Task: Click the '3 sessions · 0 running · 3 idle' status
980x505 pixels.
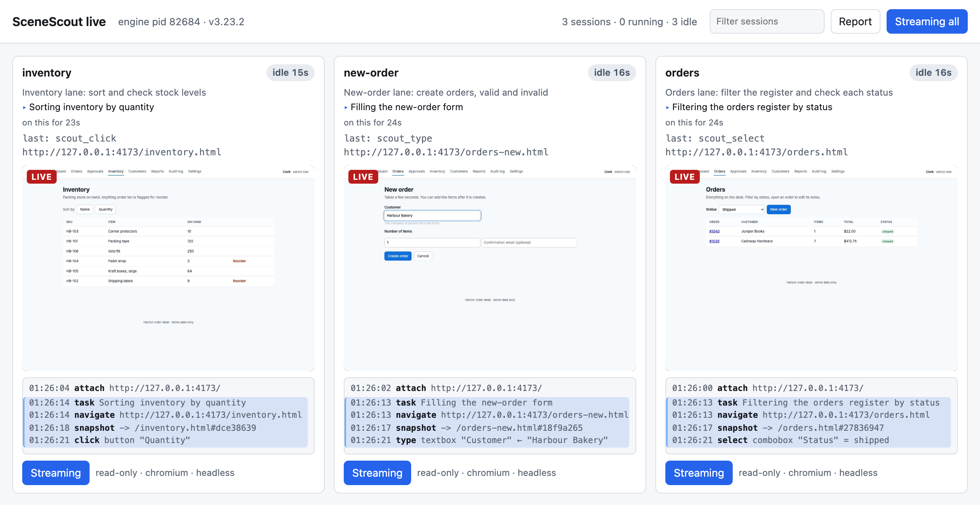Action: click(x=629, y=22)
